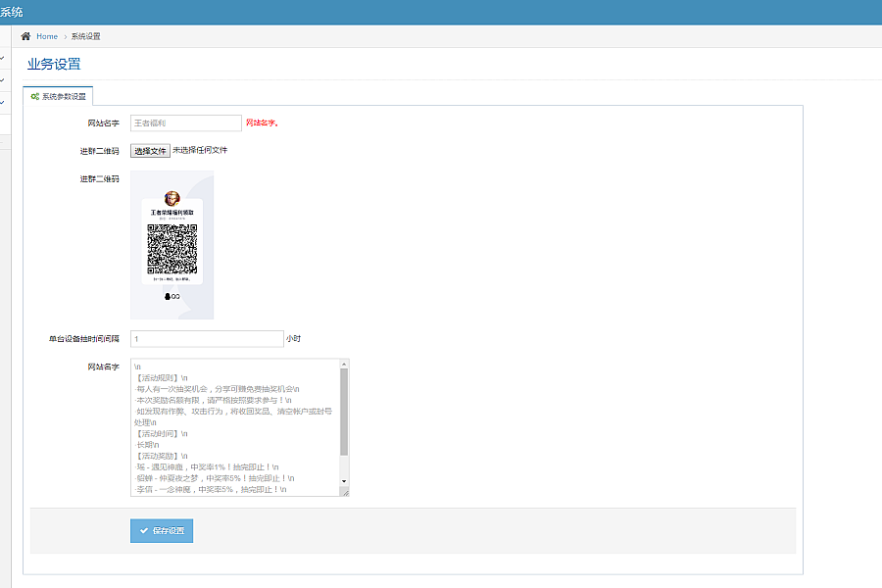Click the textarea vertical scrollbar thumb

tap(344, 412)
